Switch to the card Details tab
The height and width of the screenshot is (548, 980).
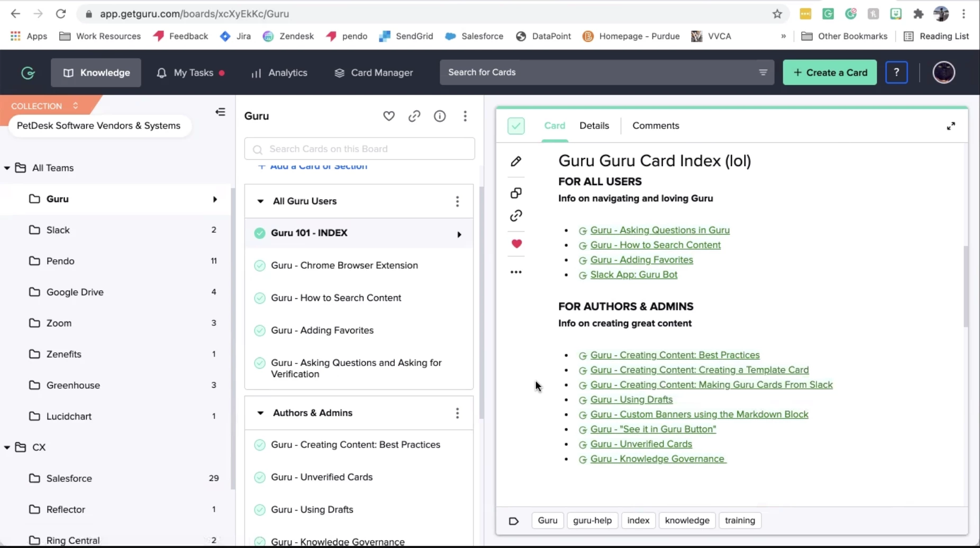(x=594, y=125)
